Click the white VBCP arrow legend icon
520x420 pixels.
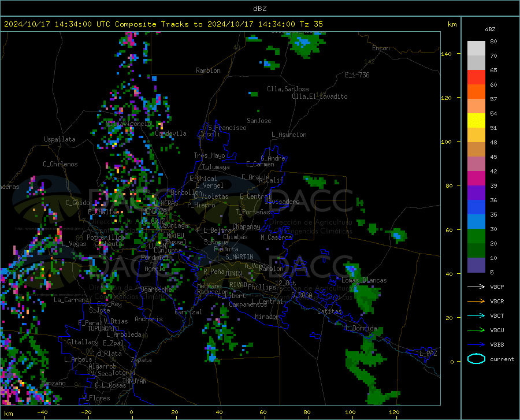(476, 287)
